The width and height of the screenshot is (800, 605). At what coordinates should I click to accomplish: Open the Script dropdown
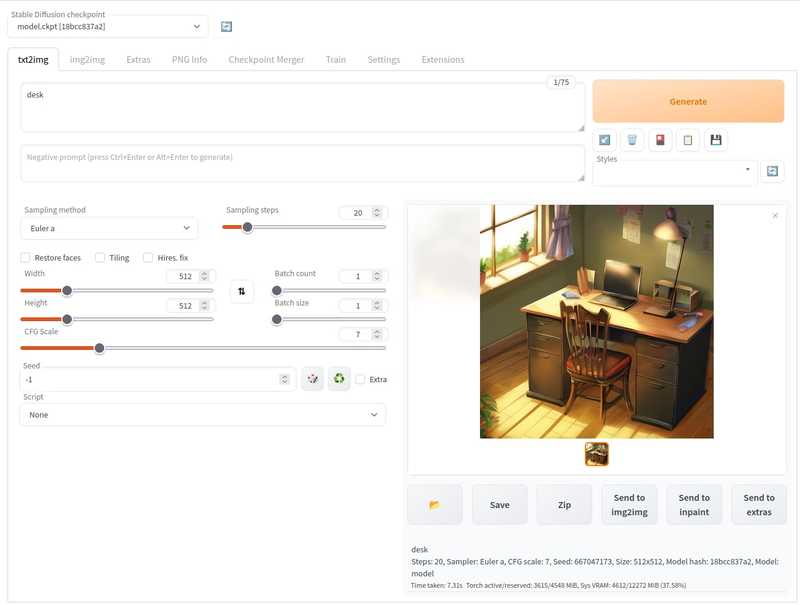coord(203,415)
